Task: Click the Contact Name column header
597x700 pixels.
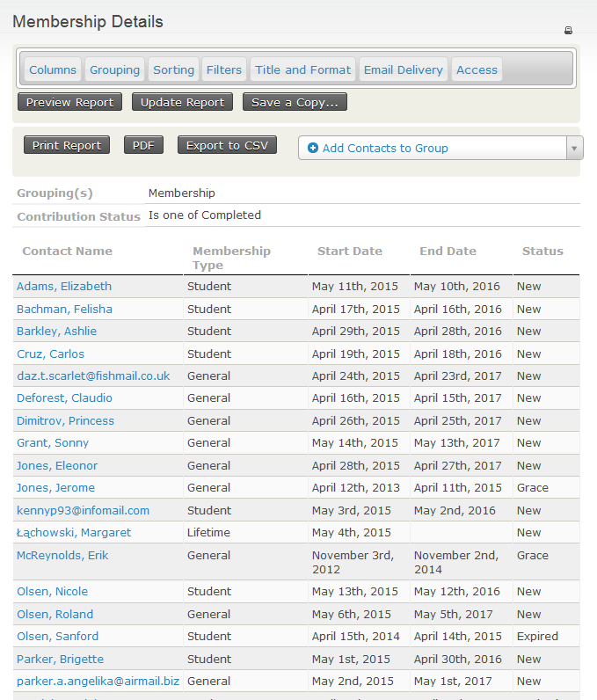Action: (68, 252)
